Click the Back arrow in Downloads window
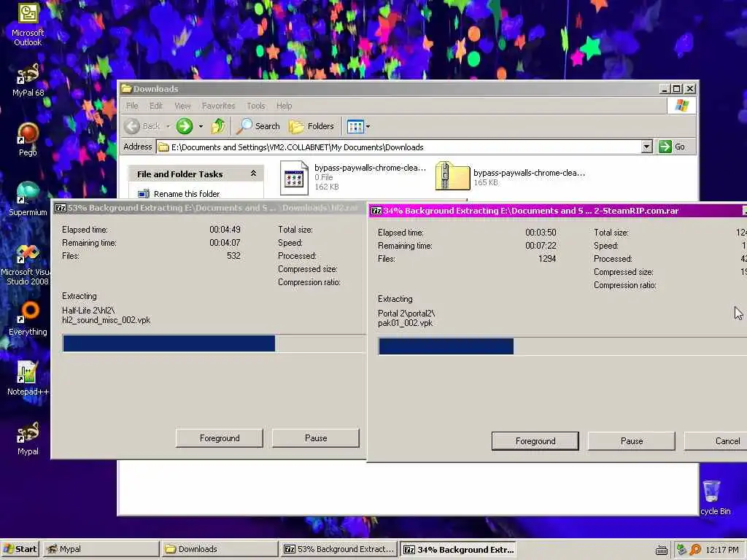The height and width of the screenshot is (560, 747). (132, 126)
